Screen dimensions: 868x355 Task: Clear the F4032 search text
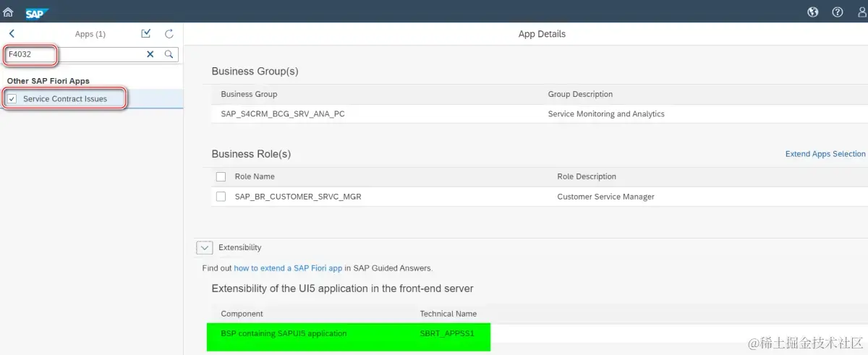click(x=150, y=54)
